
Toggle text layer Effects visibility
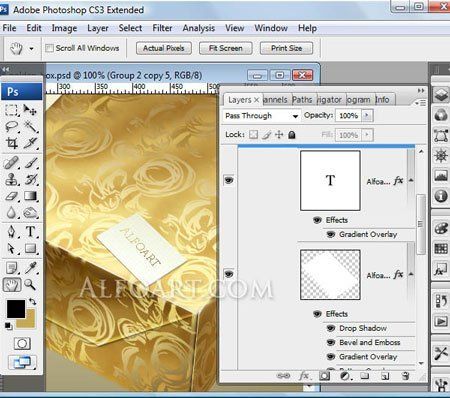tap(317, 220)
